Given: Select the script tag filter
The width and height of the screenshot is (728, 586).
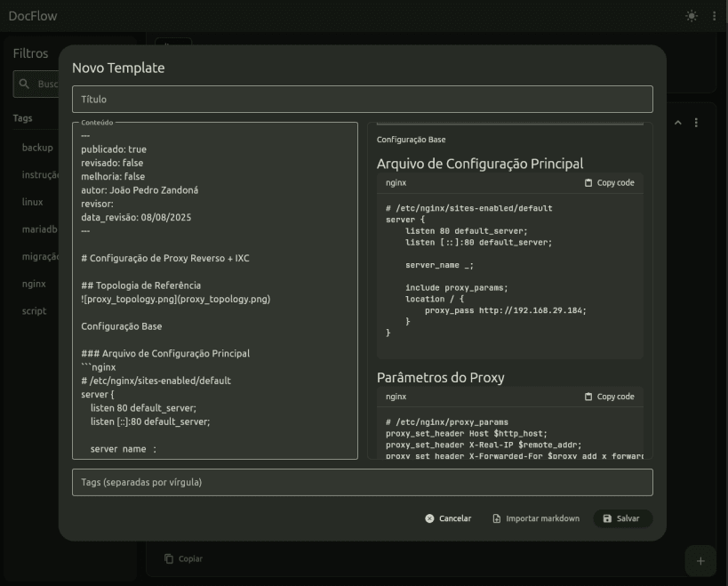Looking at the screenshot, I should 35,311.
